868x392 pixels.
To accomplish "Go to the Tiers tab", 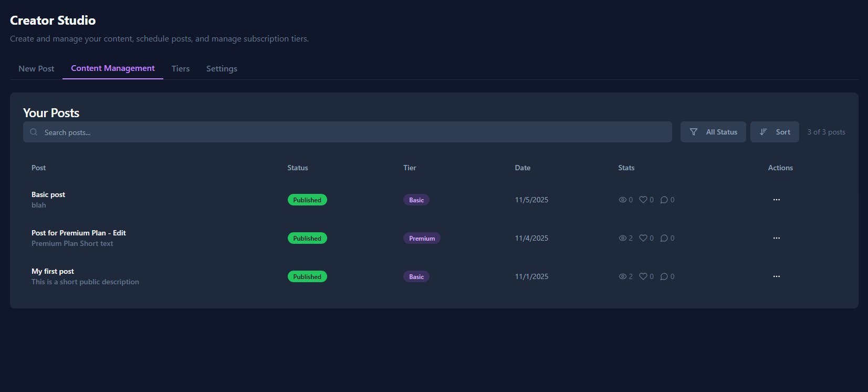I will tap(180, 69).
